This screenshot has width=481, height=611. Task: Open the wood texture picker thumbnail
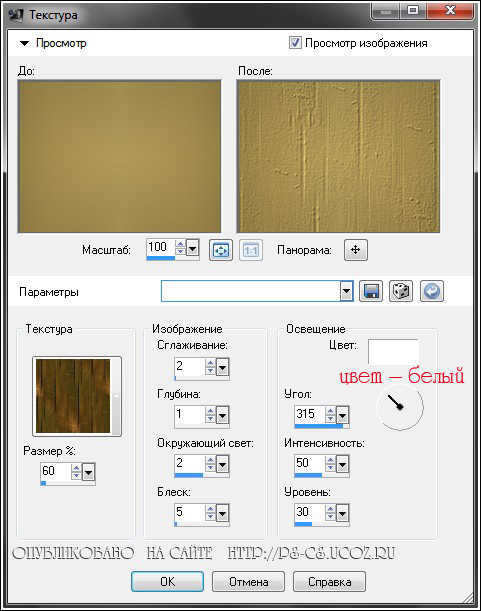pyautogui.click(x=77, y=396)
